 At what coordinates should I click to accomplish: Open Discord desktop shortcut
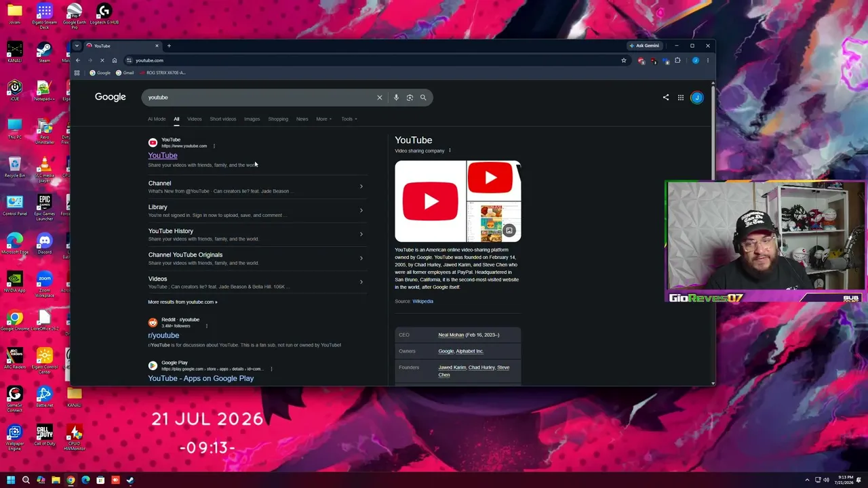[x=44, y=243]
